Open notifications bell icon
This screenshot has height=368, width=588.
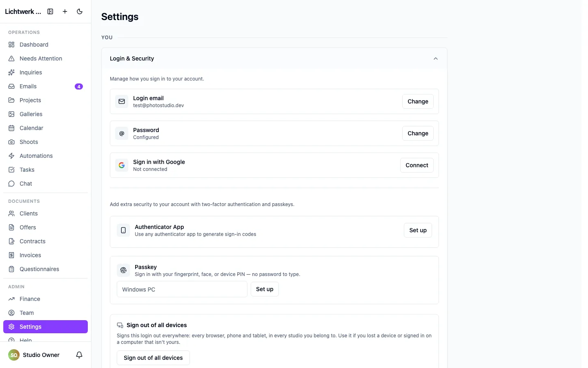pos(79,355)
